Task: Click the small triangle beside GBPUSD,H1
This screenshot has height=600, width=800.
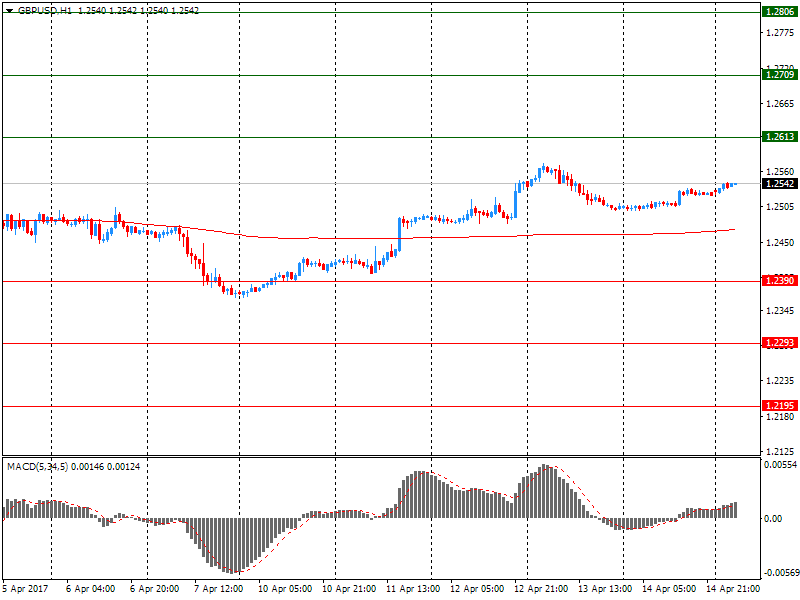Action: coord(9,11)
